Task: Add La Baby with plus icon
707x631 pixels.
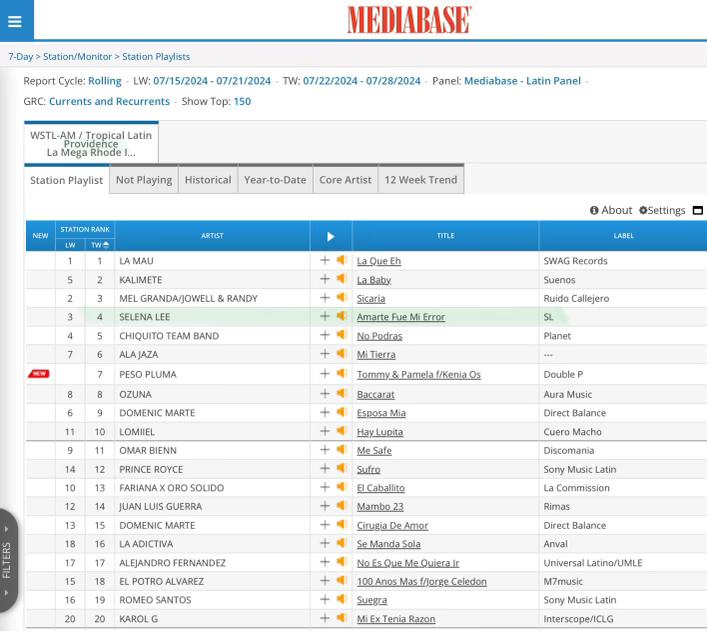Action: [x=325, y=279]
